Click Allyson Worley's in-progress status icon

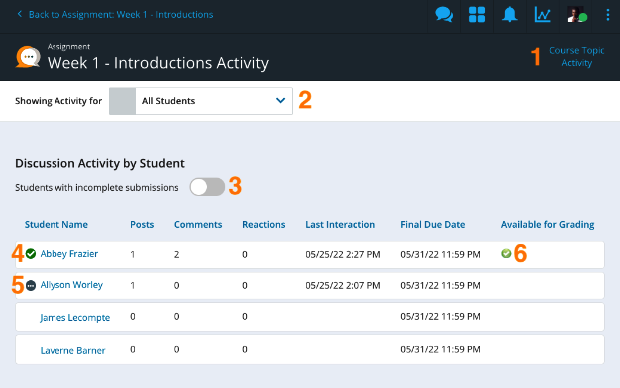[x=31, y=285]
